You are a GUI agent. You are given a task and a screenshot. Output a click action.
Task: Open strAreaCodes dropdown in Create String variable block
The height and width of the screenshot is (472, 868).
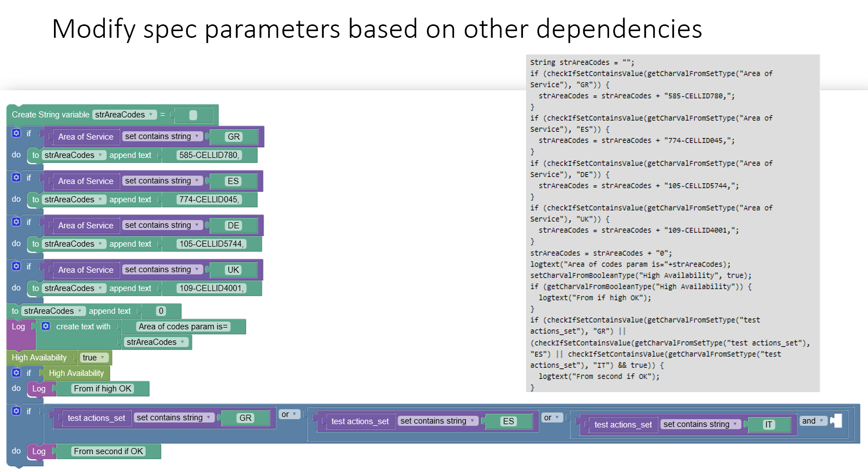[x=124, y=115]
